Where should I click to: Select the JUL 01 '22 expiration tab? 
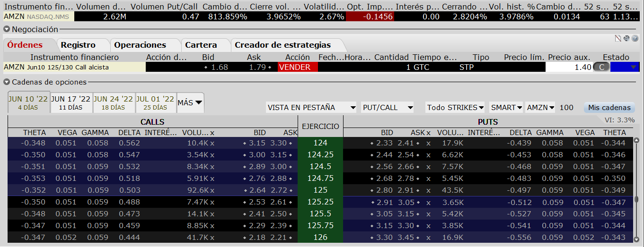(155, 102)
